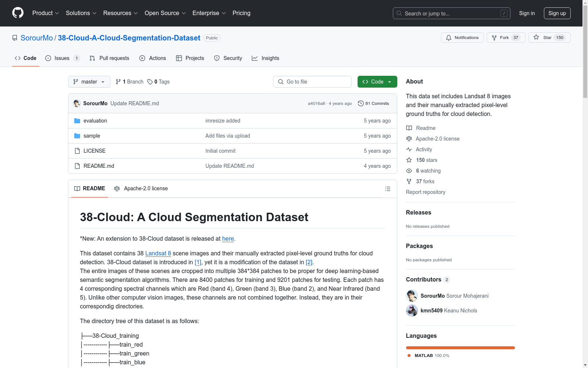Click the bell Notifications button

click(462, 38)
